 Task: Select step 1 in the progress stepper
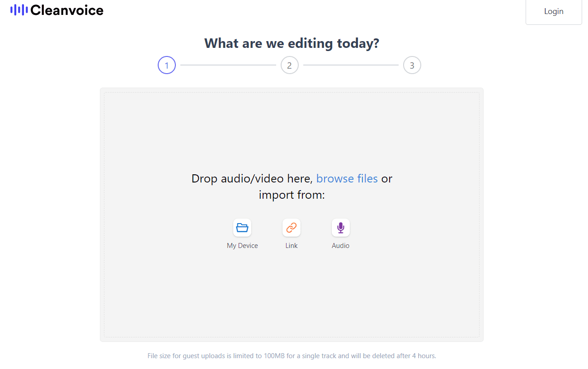167,65
